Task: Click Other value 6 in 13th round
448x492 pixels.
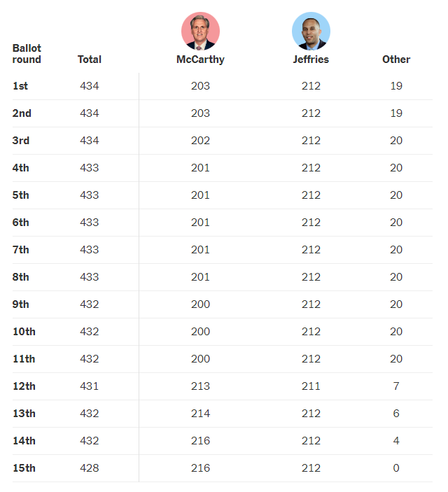Action: (396, 414)
